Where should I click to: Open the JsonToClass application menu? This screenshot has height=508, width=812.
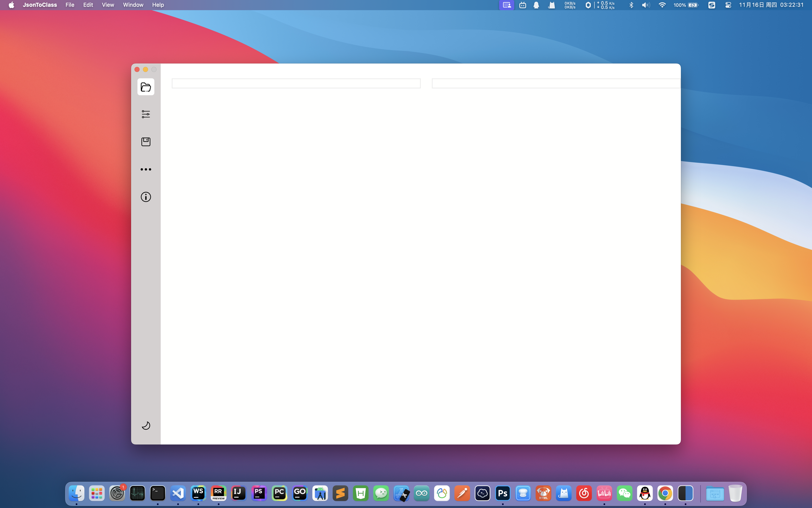coord(40,5)
